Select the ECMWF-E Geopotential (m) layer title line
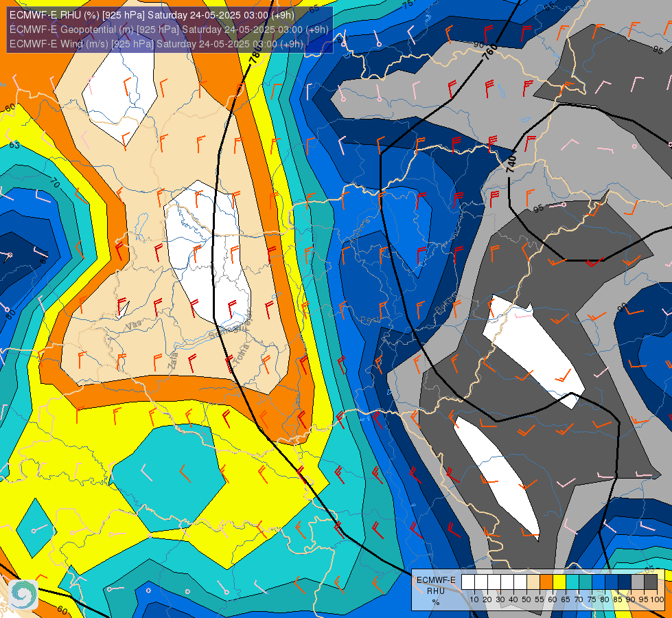672x618 pixels. 169,30
